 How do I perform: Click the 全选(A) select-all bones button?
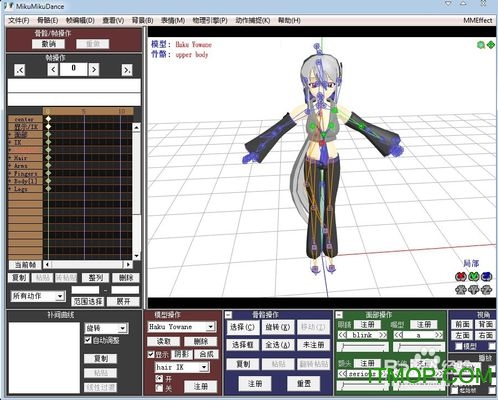278,345
